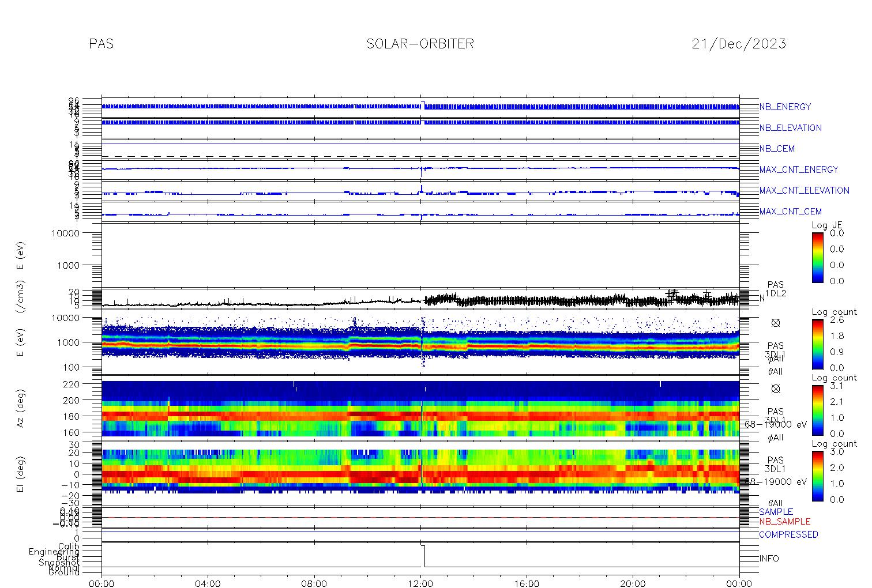Image resolution: width=872 pixels, height=588 pixels.
Task: Click the MAX_CNT_CEM label
Action: [790, 212]
